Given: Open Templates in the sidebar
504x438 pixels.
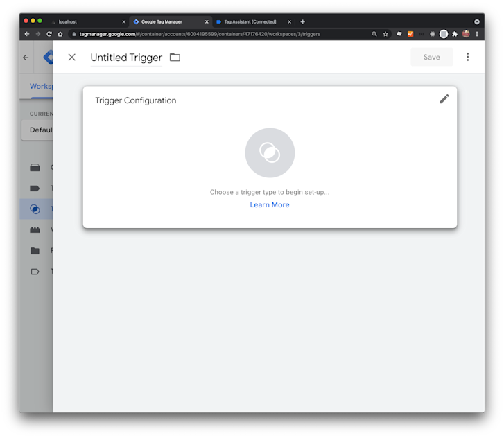Looking at the screenshot, I should coord(37,272).
